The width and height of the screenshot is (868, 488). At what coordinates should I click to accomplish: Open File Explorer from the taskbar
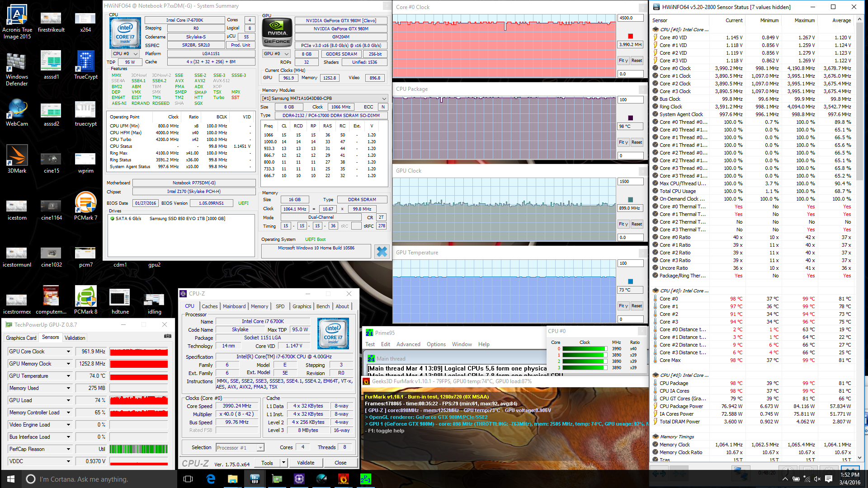[232, 479]
